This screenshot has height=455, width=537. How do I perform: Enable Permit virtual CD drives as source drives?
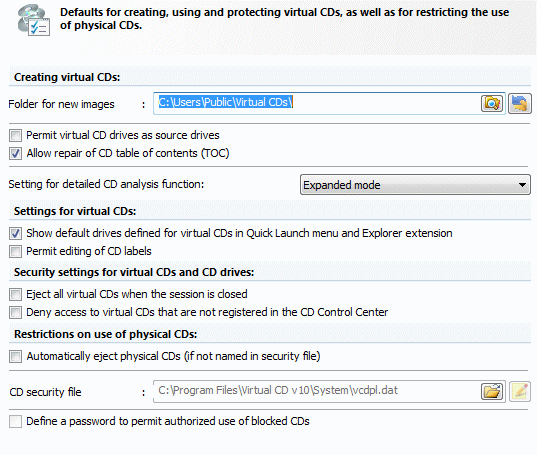15,135
